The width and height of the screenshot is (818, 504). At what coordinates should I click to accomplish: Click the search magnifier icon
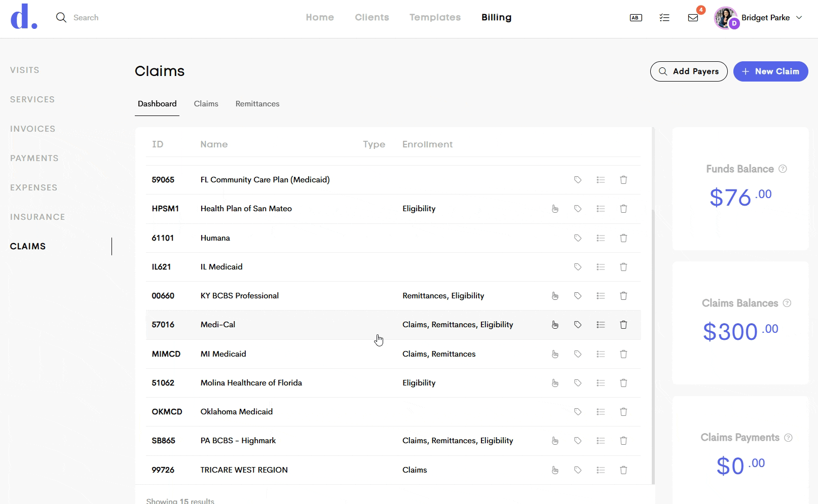click(61, 18)
